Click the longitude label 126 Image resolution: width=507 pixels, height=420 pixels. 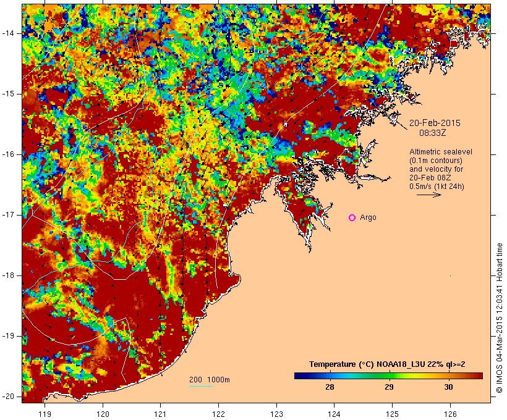[x=450, y=414]
